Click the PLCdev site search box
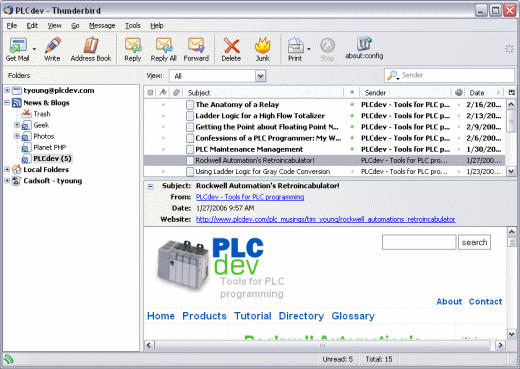Viewport: 520px width, 369px height. 419,242
